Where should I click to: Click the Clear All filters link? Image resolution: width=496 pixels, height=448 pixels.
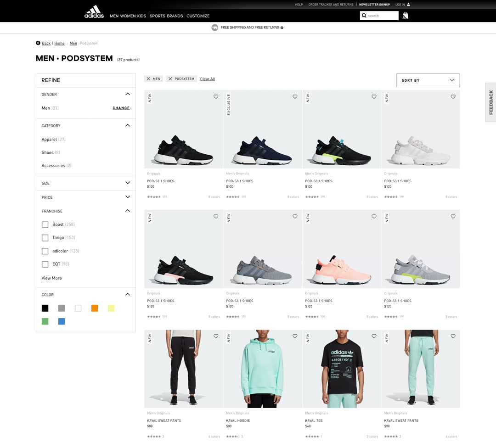[x=208, y=78]
